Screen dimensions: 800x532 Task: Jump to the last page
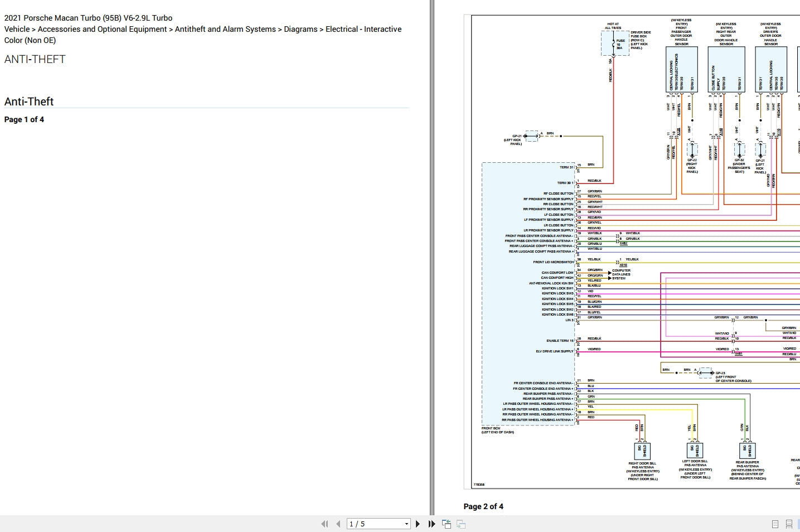(x=431, y=524)
